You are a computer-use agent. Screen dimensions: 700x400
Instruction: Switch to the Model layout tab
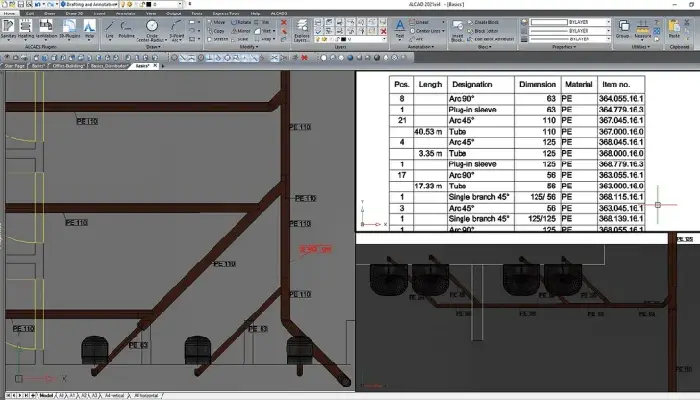click(46, 396)
